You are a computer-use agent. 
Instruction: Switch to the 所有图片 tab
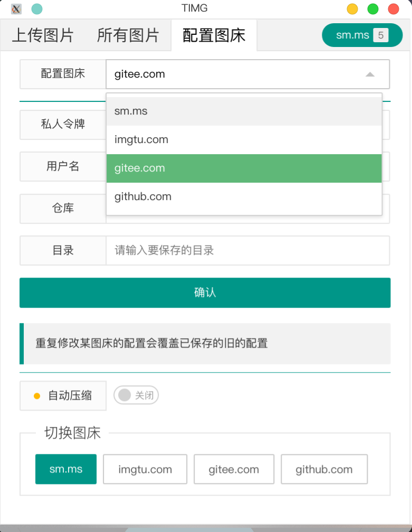point(128,35)
